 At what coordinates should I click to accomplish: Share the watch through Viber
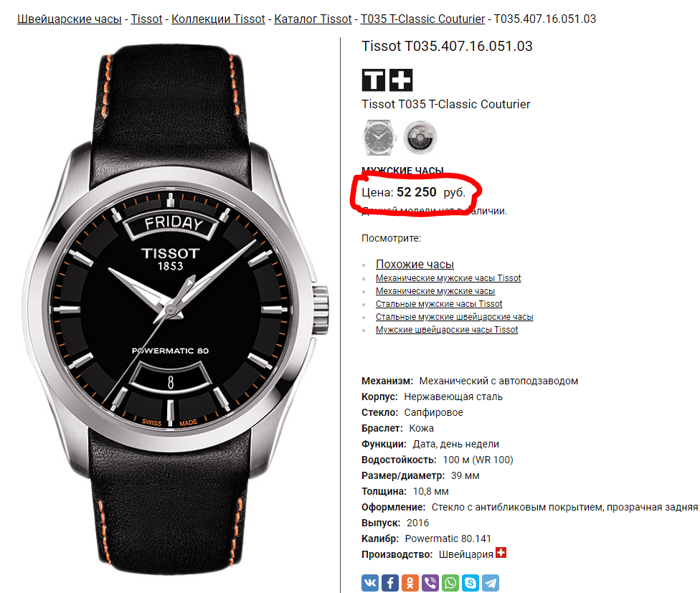pyautogui.click(x=430, y=583)
